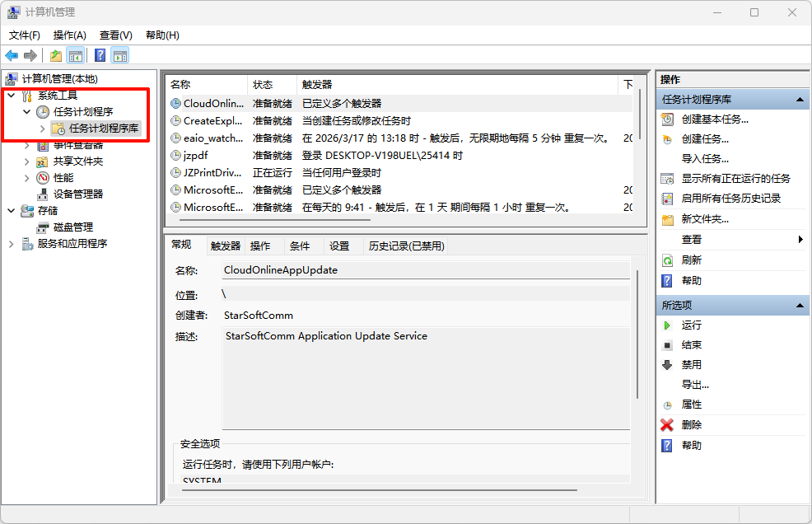Select 磁盘管理 under 存储

(x=73, y=227)
